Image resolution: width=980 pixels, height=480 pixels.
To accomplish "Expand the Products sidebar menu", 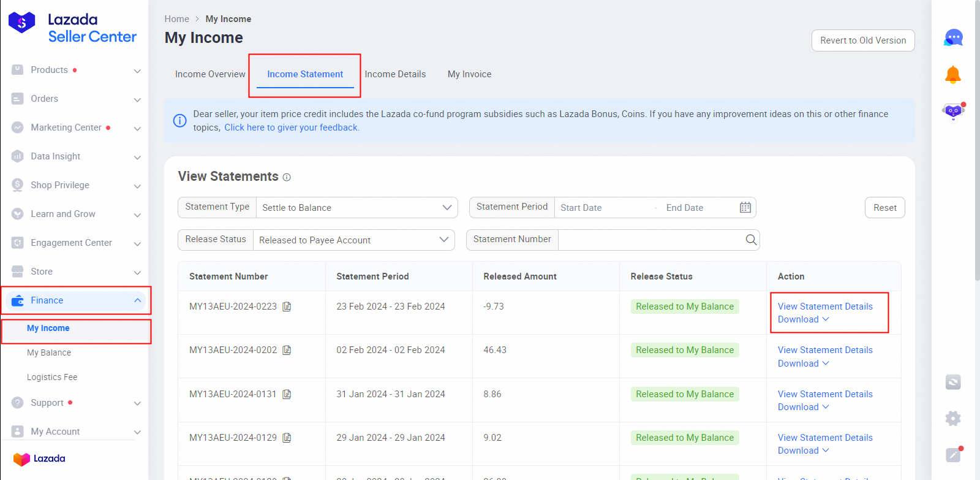I will click(137, 70).
